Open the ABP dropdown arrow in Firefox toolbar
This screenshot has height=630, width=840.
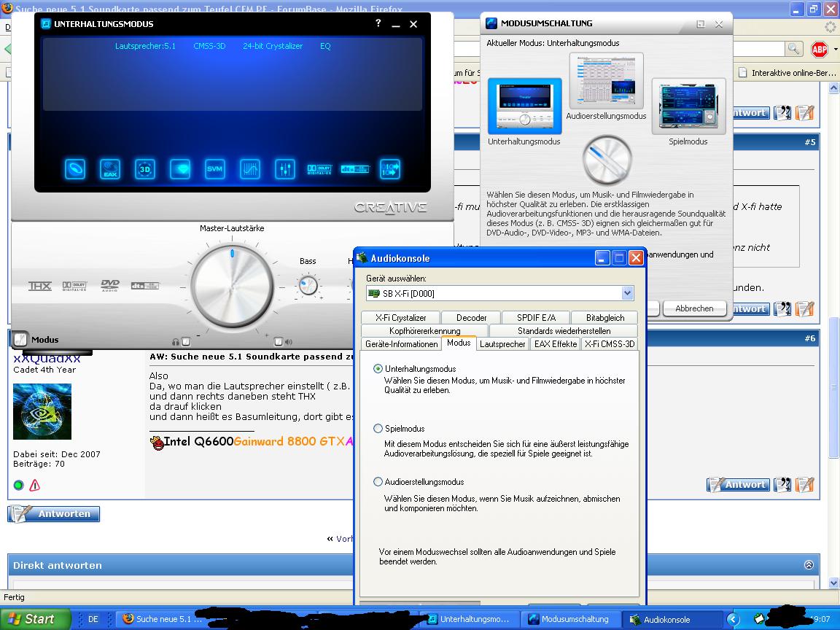click(x=835, y=50)
